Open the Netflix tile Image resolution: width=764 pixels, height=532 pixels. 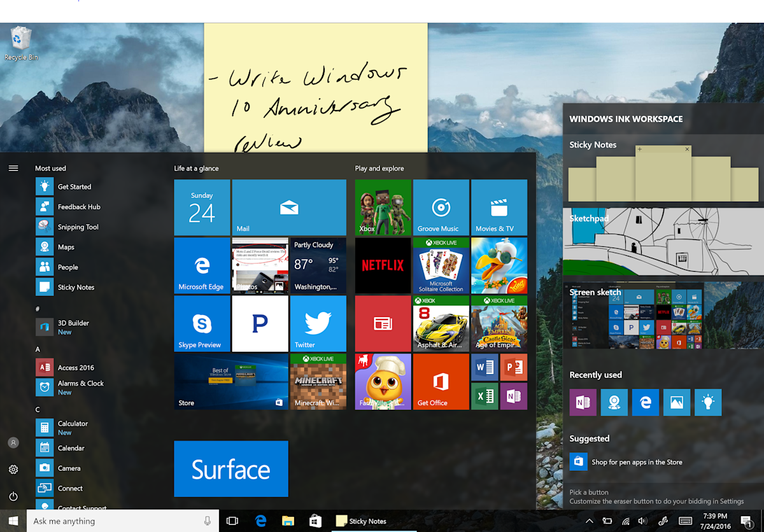[382, 265]
